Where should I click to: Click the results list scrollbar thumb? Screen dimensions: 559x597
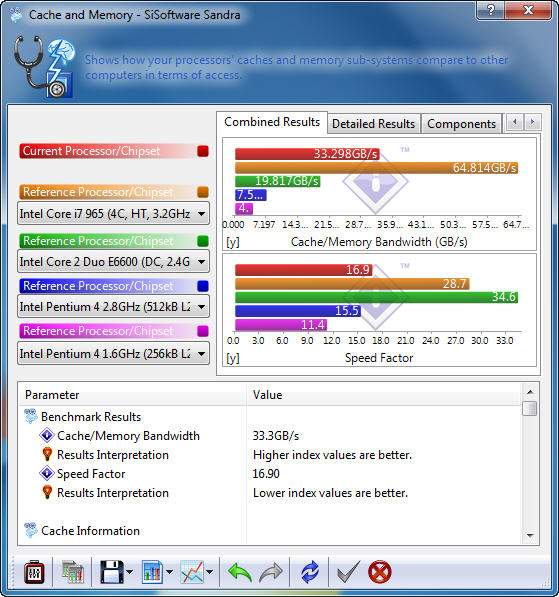tap(530, 408)
